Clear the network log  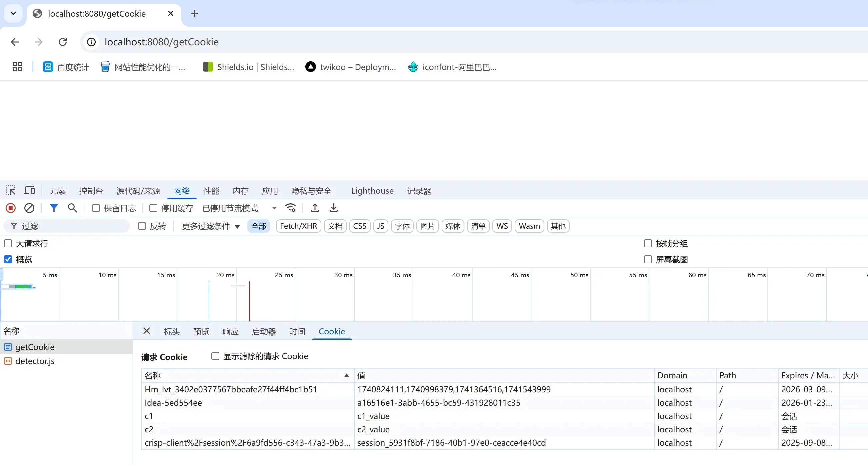[29, 208]
